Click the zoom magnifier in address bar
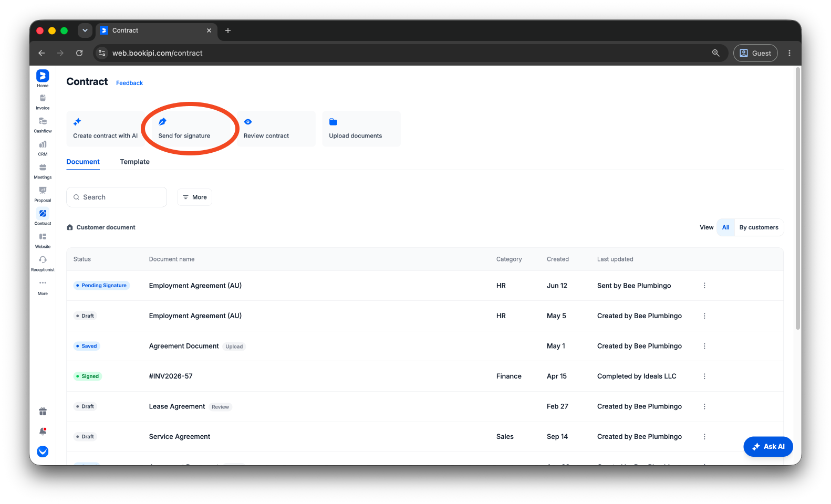 tap(715, 53)
